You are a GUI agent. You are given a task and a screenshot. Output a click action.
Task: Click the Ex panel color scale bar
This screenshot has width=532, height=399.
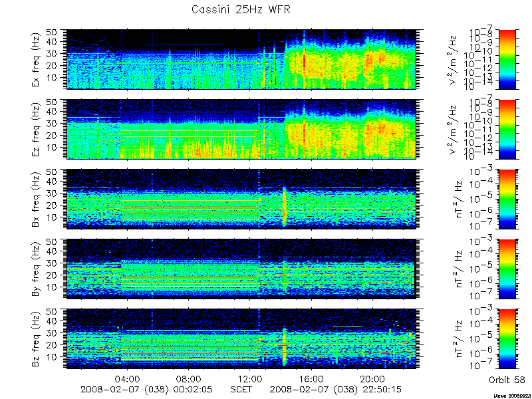pyautogui.click(x=507, y=59)
